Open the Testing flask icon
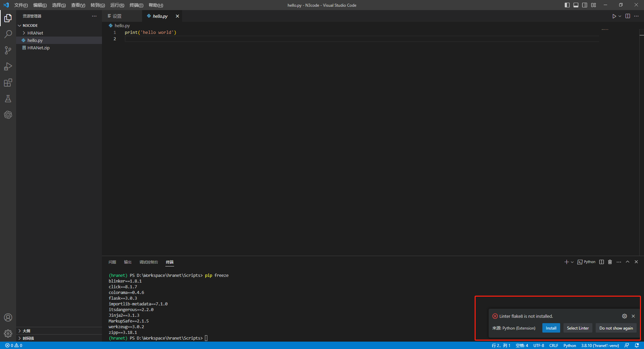Viewport: 644px width, 349px height. (x=8, y=99)
